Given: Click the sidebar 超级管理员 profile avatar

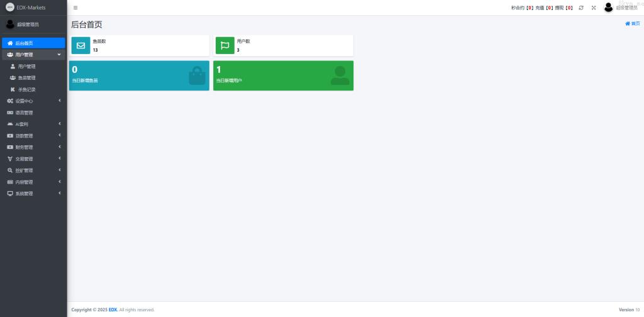Looking at the screenshot, I should [x=10, y=25].
